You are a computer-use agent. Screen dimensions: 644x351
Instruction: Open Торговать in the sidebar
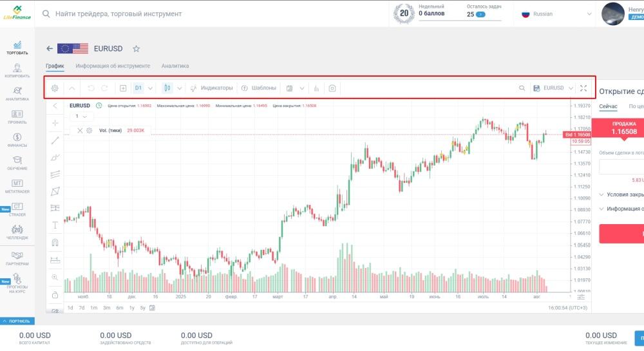(17, 48)
